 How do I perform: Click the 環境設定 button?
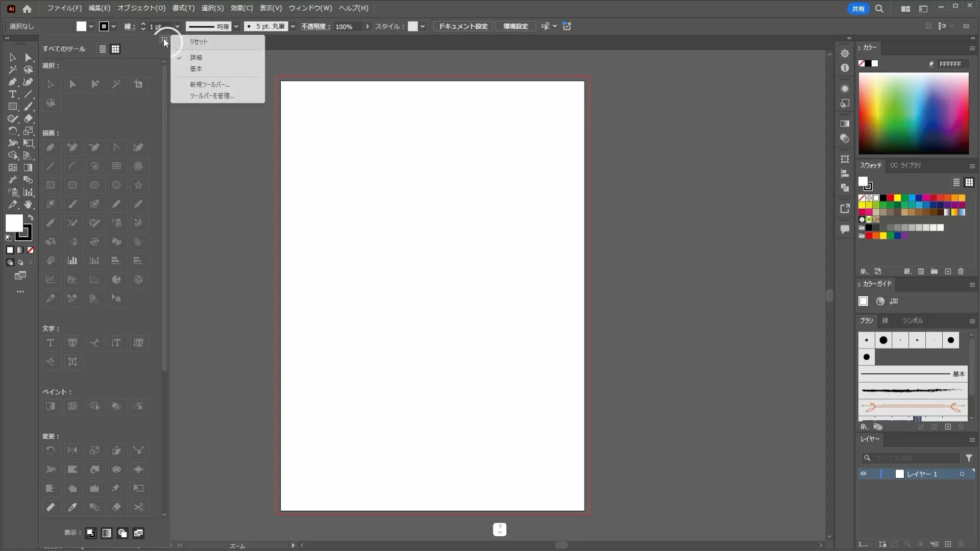(516, 27)
